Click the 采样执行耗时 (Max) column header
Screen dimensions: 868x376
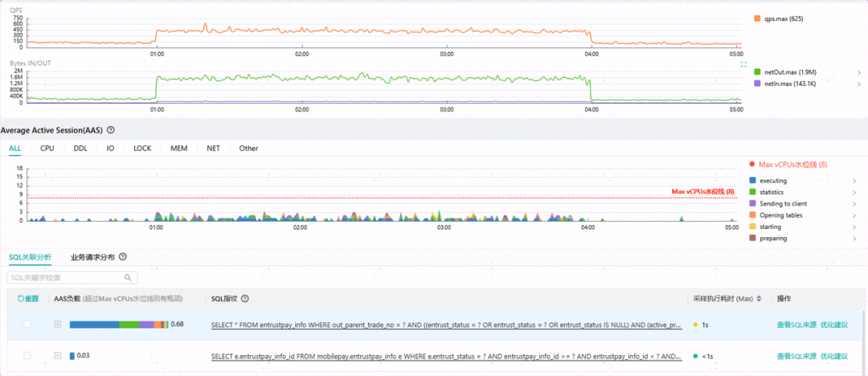(x=723, y=299)
